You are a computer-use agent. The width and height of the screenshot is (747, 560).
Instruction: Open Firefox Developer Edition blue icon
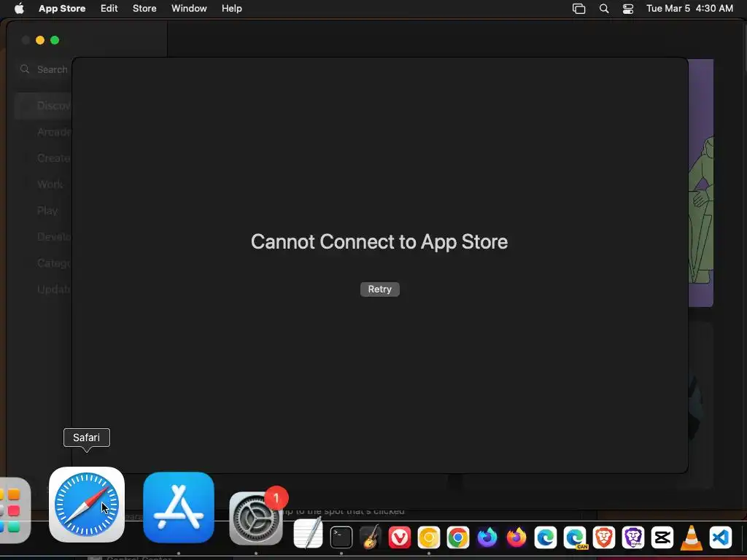click(x=487, y=537)
